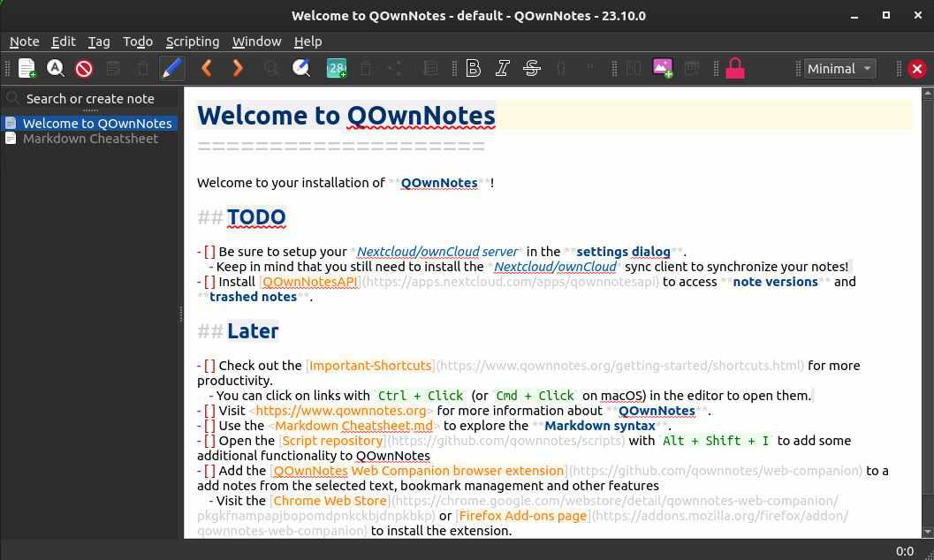Click checkbox before 'Use the Markdown Cheatsheet.md'
This screenshot has height=560, width=934.
click(x=209, y=426)
